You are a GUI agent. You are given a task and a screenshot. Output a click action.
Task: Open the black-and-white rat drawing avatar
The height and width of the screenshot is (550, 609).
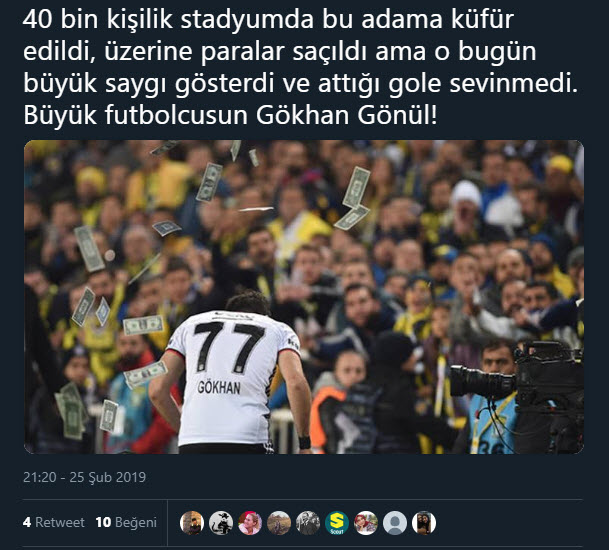(221, 523)
